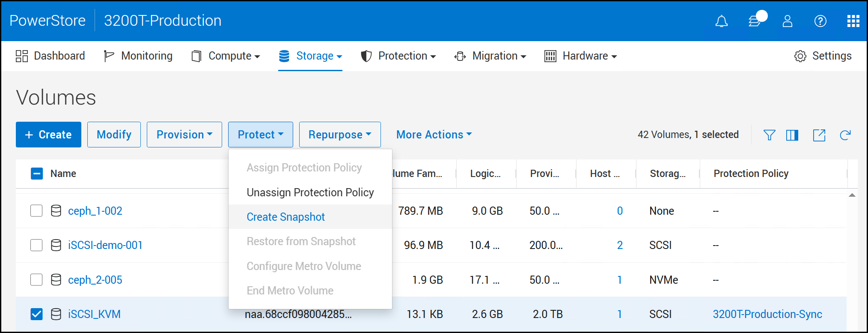Click the Create button

point(48,135)
